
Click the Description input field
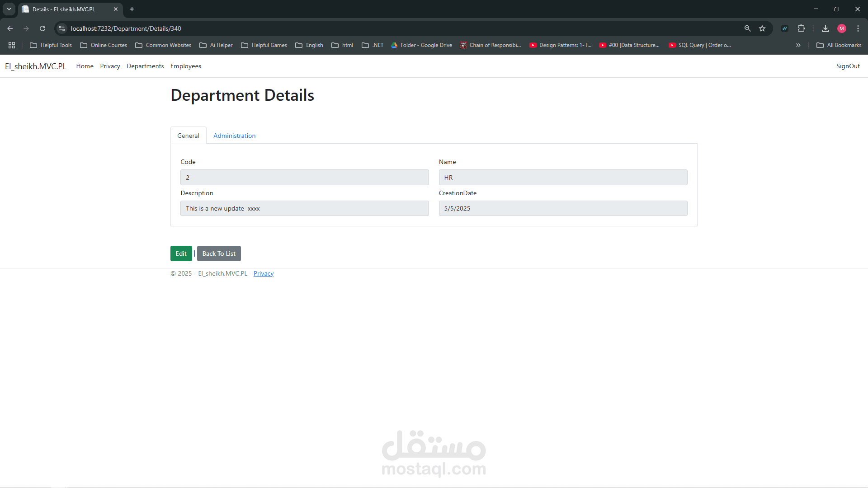coord(304,208)
